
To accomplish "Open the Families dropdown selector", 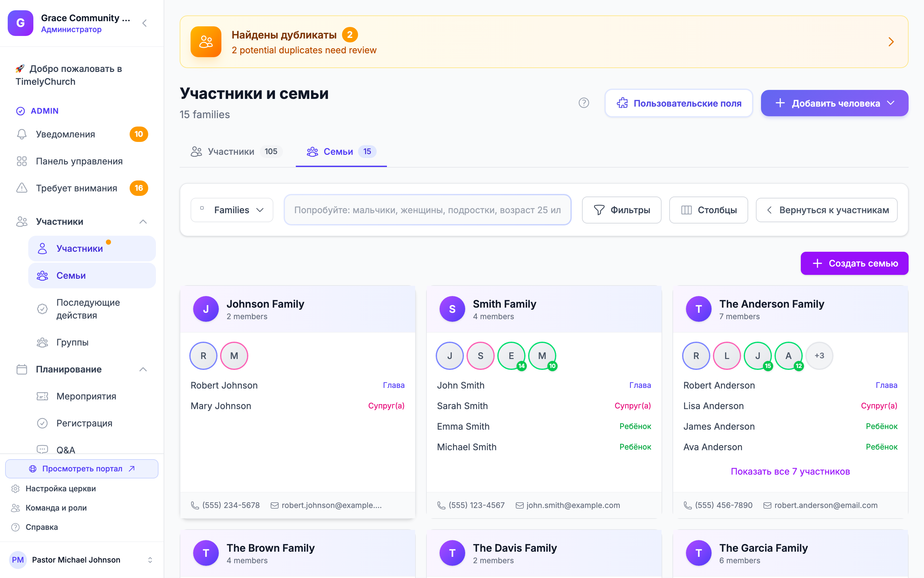I will (x=232, y=210).
